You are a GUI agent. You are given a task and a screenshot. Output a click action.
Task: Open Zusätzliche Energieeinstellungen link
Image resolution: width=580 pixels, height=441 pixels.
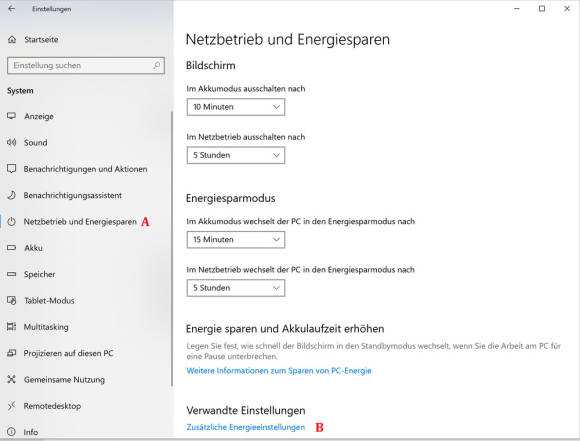click(x=246, y=427)
